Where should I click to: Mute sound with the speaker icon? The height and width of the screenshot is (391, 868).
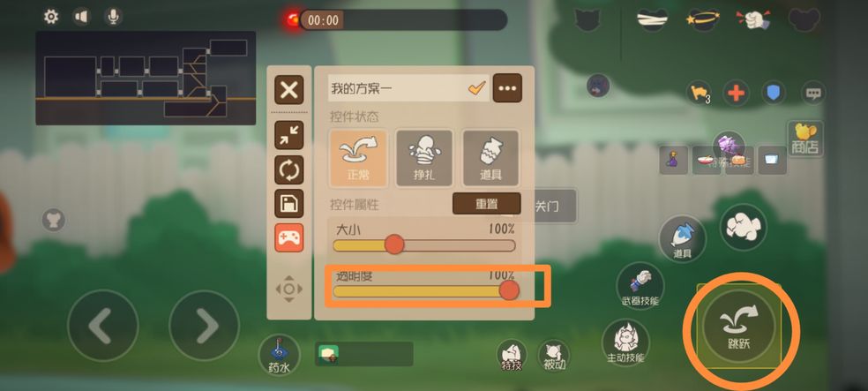82,17
